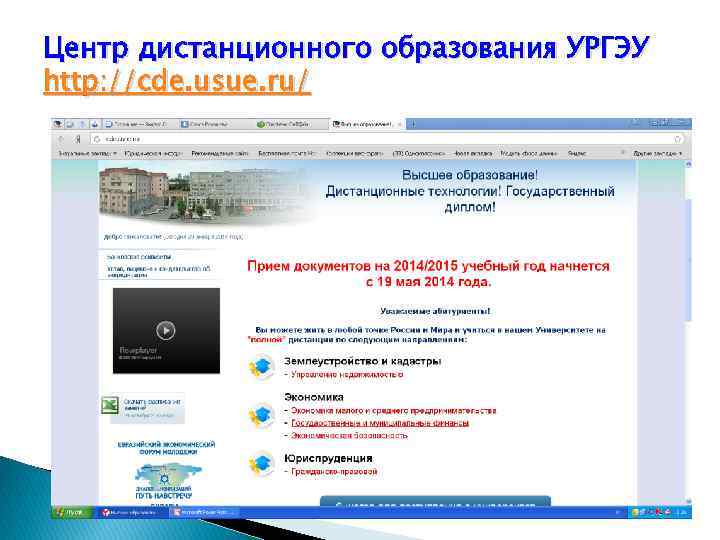Open the 'Другие закладки' bookmarks dropdown

[657, 153]
